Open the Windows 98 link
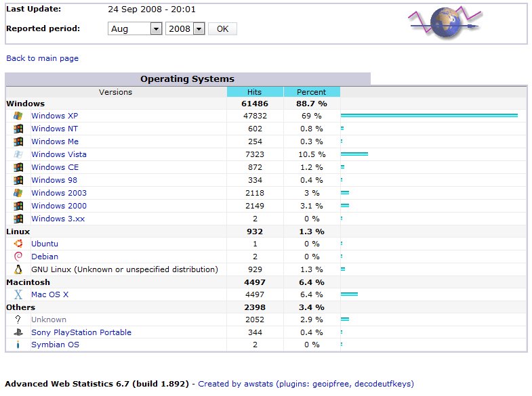The image size is (532, 396). (54, 180)
